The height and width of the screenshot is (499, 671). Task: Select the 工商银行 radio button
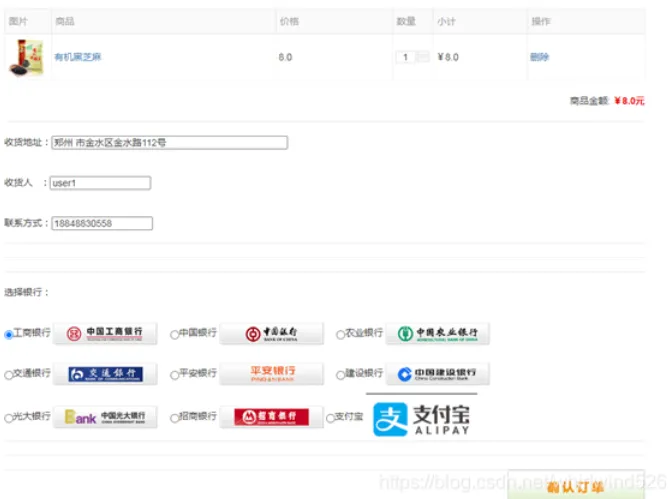9,334
